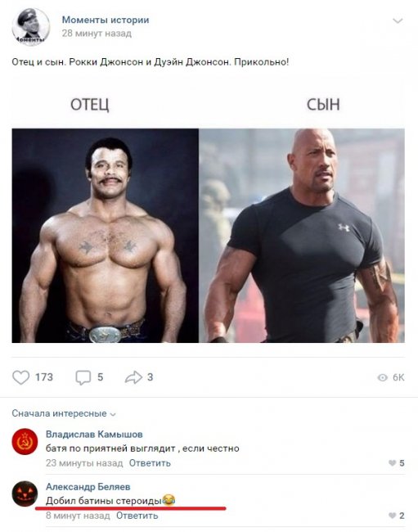Open the 23 минуты назад comment timestamp
This screenshot has width=418, height=532.
84,463
